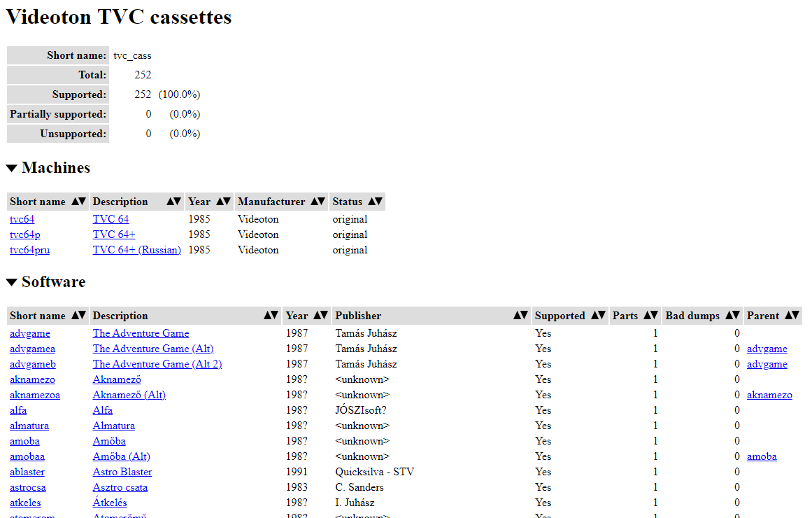Viewport: 812px width, 518px height.
Task: Select the 1991 year cell
Action: point(297,472)
